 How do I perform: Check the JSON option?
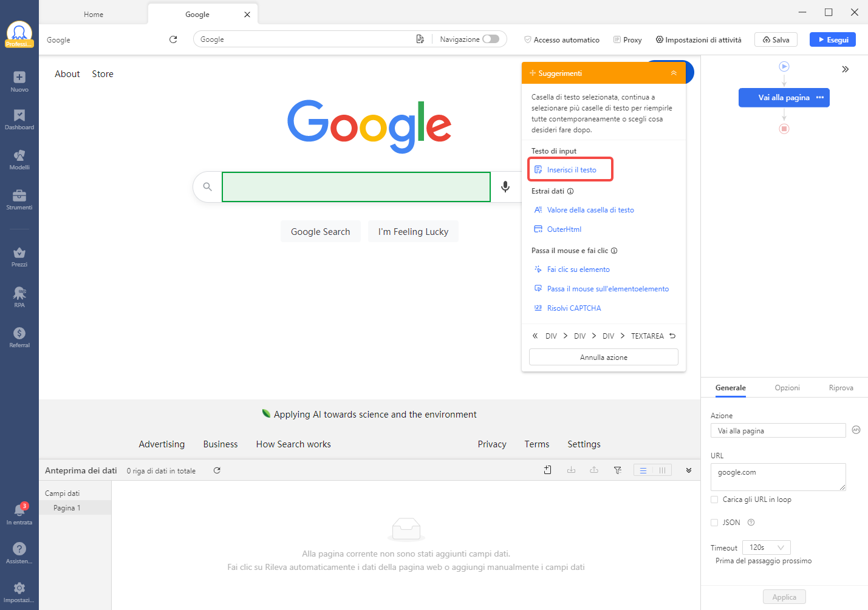tap(714, 522)
